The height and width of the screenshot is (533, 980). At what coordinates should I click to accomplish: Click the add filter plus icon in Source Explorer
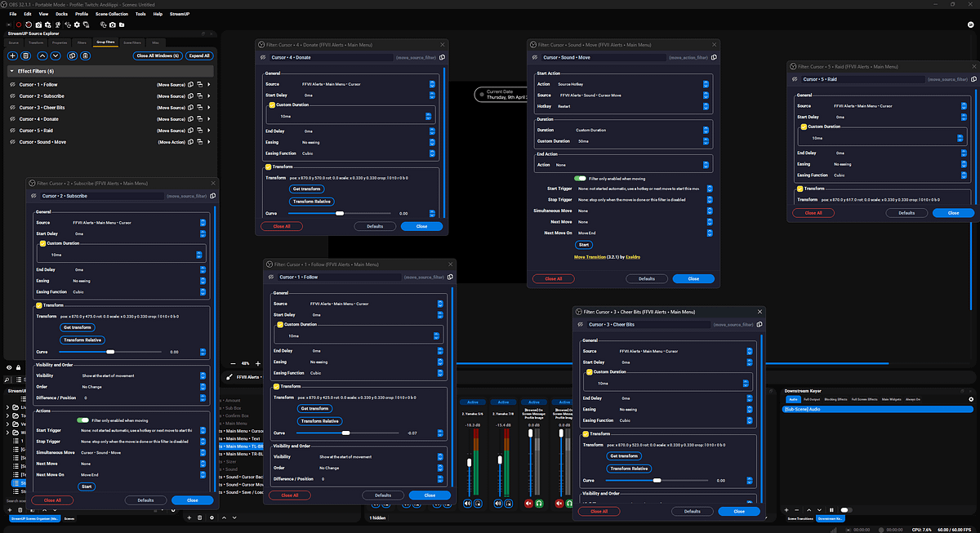tap(12, 56)
